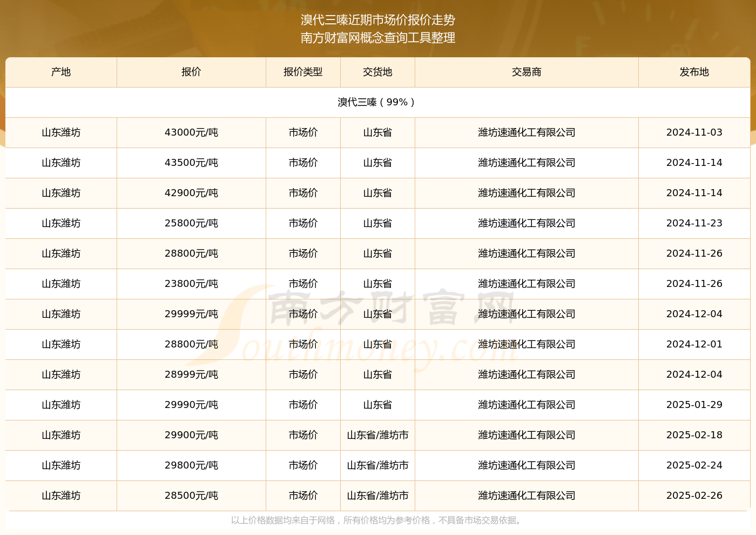Click date 2024-11-14 in the 43500元/吨 row
The width and height of the screenshot is (756, 535).
click(x=694, y=163)
